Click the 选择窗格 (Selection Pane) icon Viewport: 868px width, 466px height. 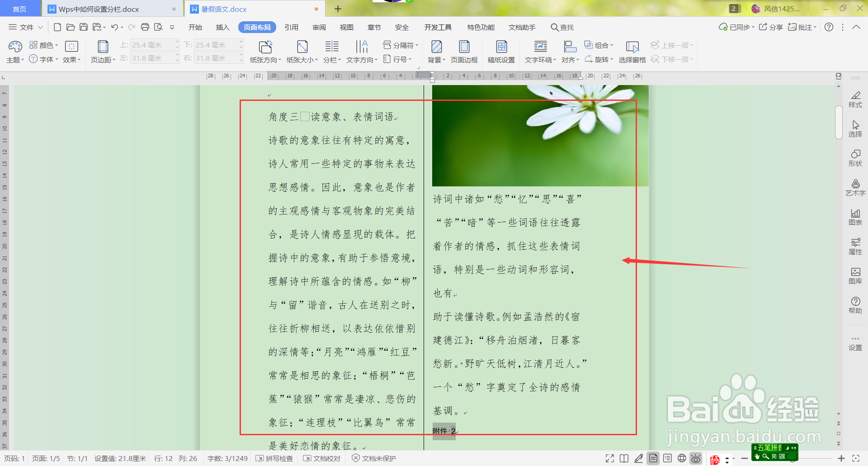pos(632,51)
